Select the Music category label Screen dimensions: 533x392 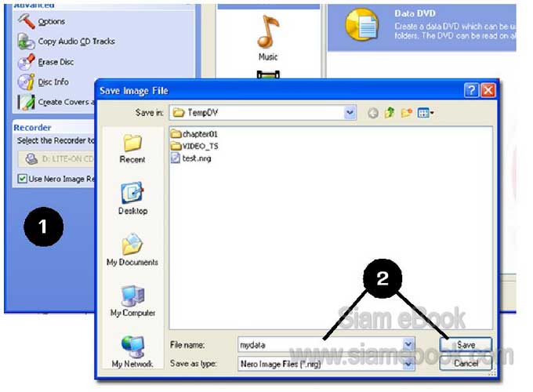click(268, 56)
